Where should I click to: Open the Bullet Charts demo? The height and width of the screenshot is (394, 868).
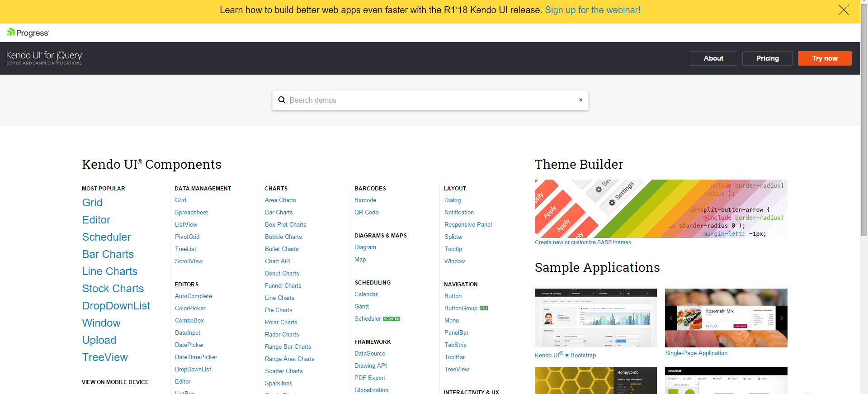coord(282,249)
